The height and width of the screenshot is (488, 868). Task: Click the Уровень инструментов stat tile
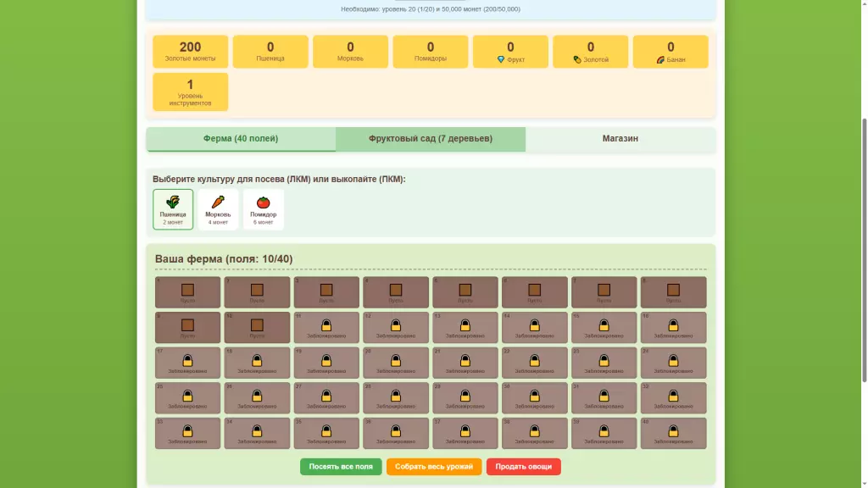pyautogui.click(x=190, y=91)
